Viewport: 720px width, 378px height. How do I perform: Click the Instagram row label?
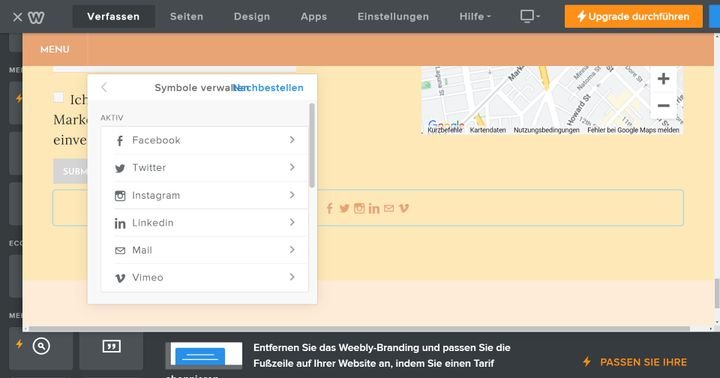click(156, 195)
